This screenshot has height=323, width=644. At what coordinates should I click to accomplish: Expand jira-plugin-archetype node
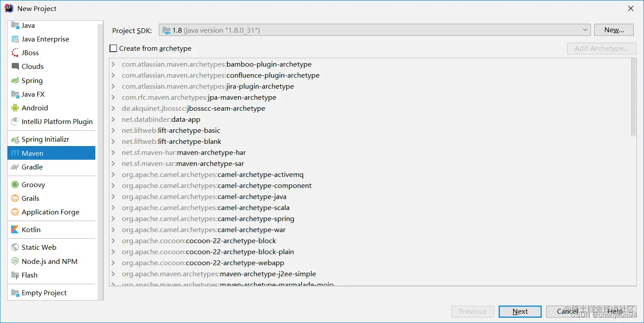tap(113, 86)
